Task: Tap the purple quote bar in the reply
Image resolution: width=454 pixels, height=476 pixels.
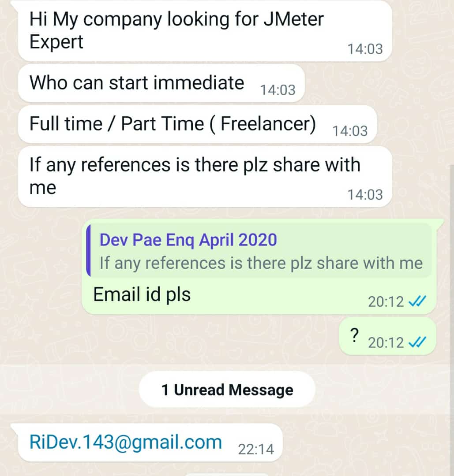Action: 88,250
